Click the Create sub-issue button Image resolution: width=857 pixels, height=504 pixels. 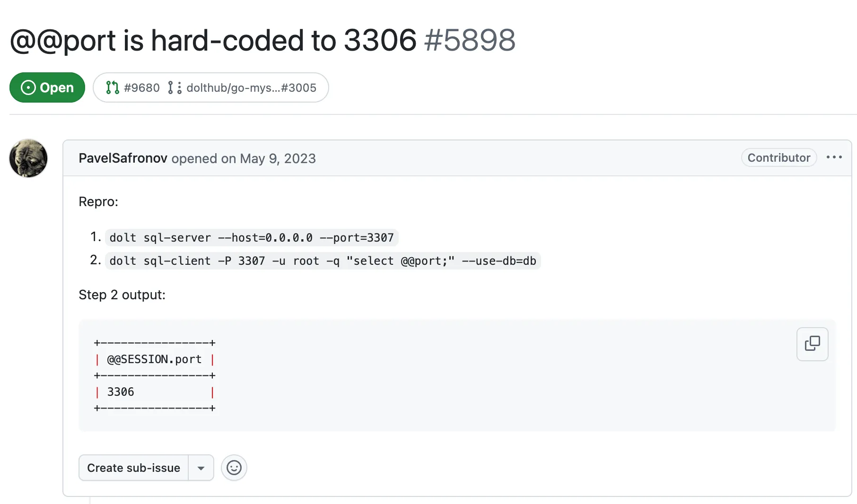pos(133,468)
